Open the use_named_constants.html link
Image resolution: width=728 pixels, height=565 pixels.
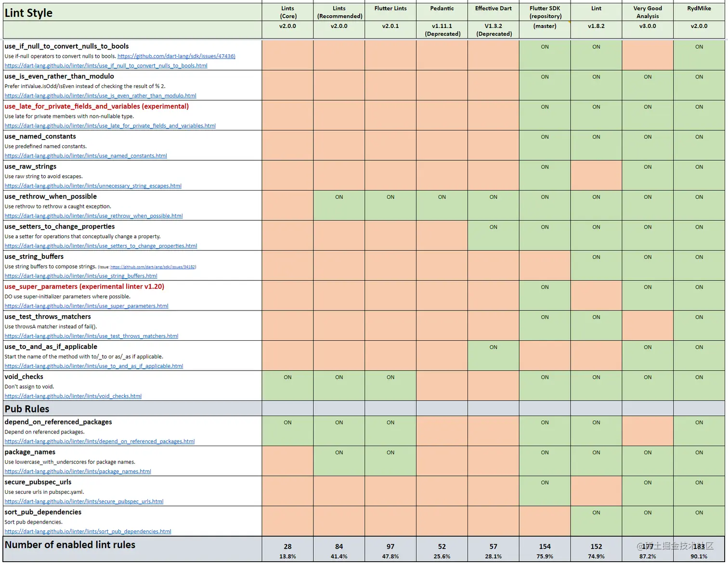pos(86,156)
